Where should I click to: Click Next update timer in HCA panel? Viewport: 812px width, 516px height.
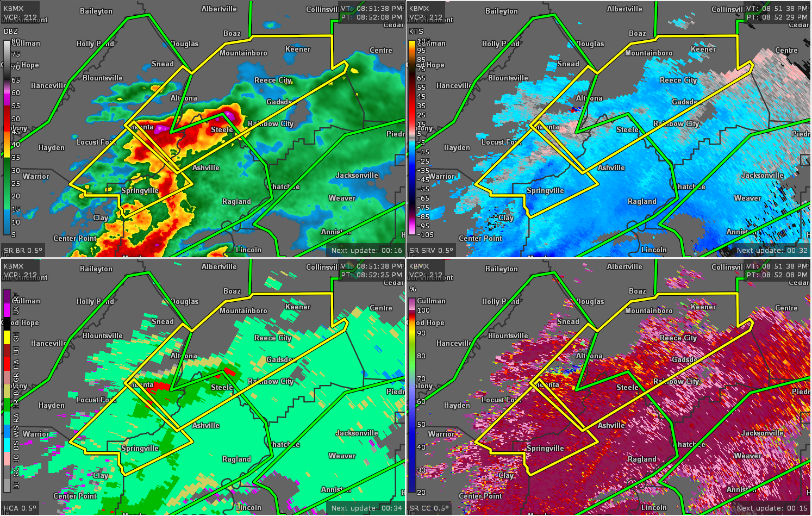point(367,508)
